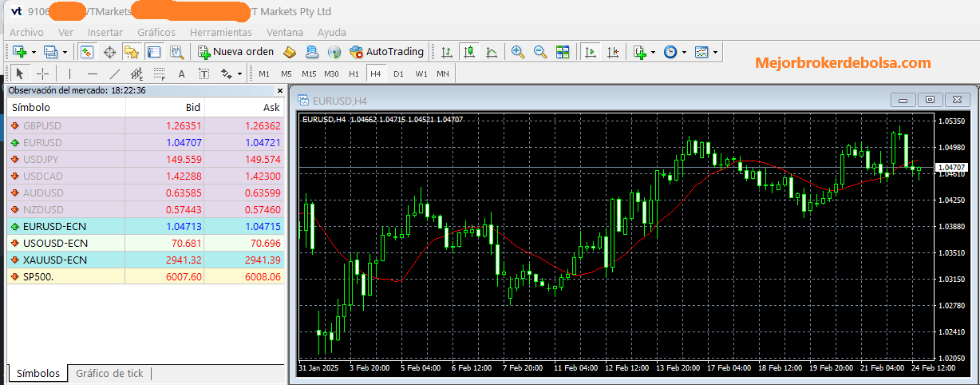980x385 pixels.
Task: Switch to the D1 timeframe
Action: [x=398, y=73]
